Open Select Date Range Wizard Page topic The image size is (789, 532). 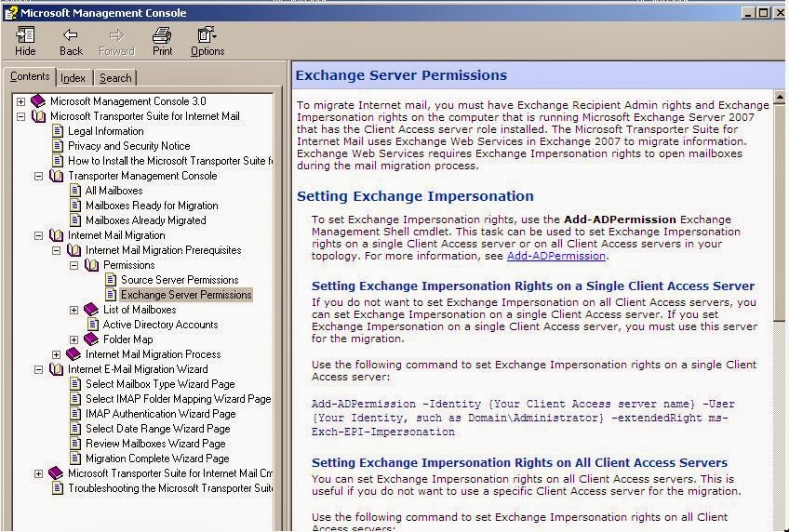click(157, 429)
